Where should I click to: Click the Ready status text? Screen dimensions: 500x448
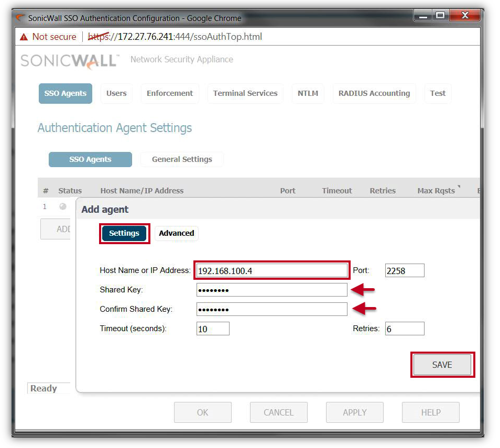(x=44, y=388)
